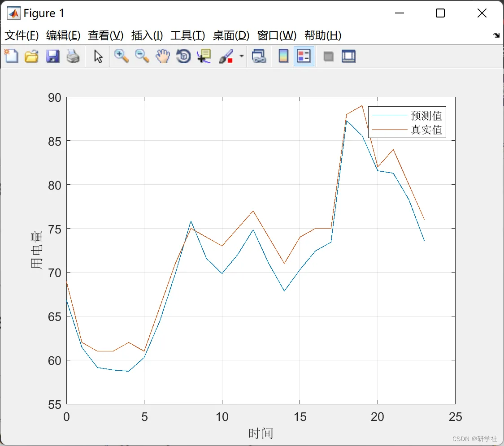
Task: Open the 帮助(H) menu
Action: pyautogui.click(x=323, y=35)
